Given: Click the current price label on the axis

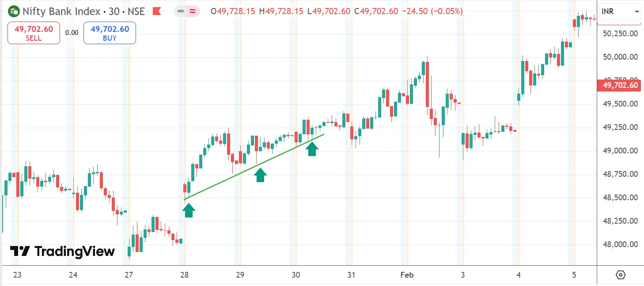Looking at the screenshot, I should point(618,85).
